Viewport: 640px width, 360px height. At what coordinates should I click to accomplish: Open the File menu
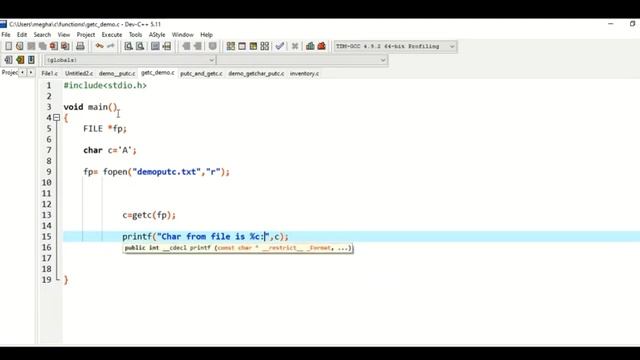click(x=6, y=35)
